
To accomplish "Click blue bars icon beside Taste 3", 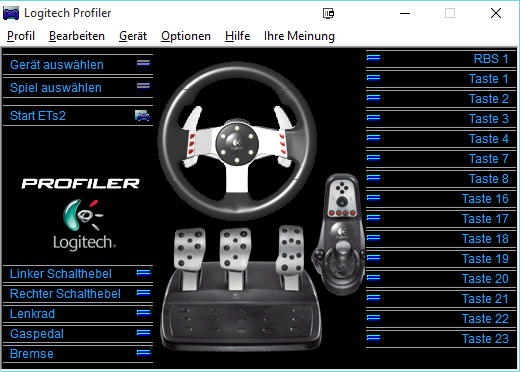I will click(x=373, y=118).
